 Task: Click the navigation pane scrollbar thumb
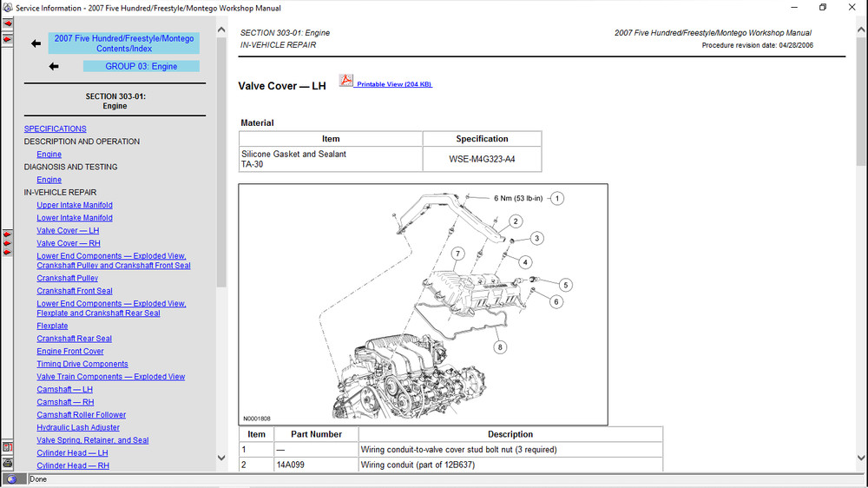click(x=221, y=162)
